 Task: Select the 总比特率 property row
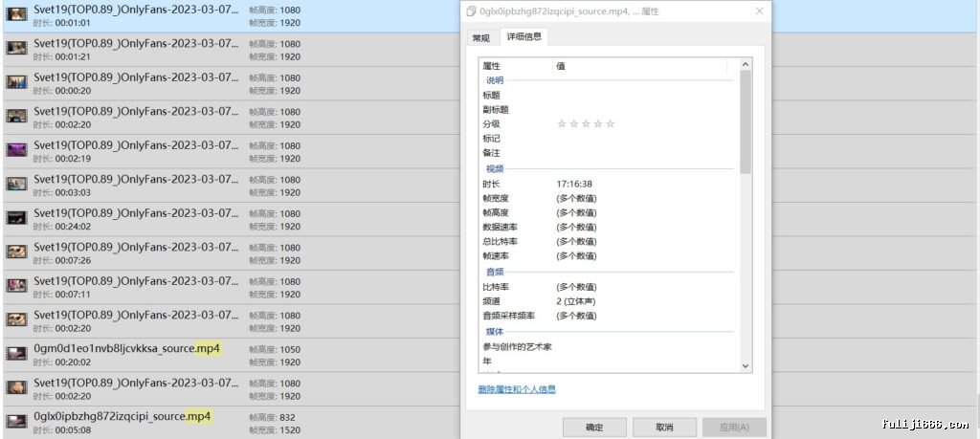click(609, 242)
